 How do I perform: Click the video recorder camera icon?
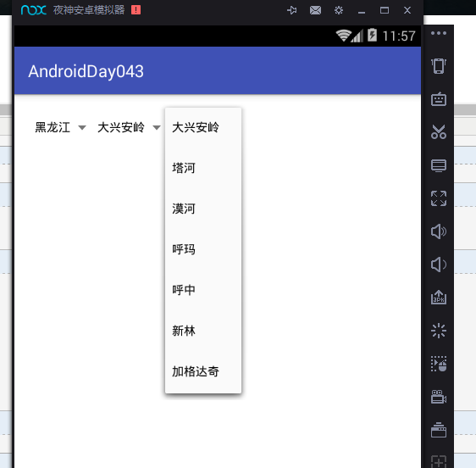(439, 397)
